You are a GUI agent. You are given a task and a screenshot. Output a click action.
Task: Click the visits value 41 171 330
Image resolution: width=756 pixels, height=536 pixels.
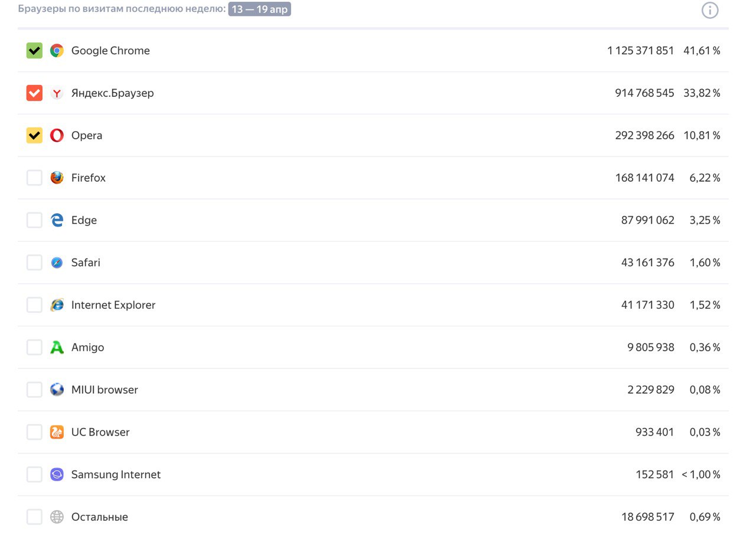pyautogui.click(x=648, y=305)
